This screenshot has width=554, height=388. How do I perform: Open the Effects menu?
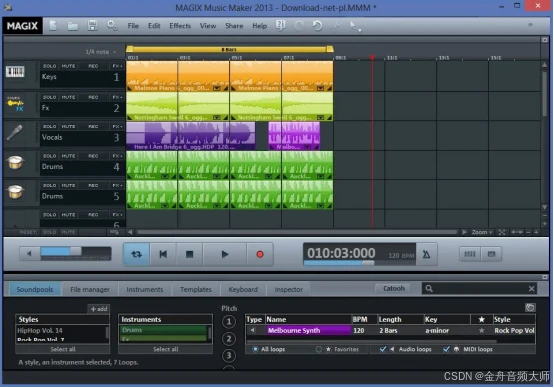[x=180, y=26]
